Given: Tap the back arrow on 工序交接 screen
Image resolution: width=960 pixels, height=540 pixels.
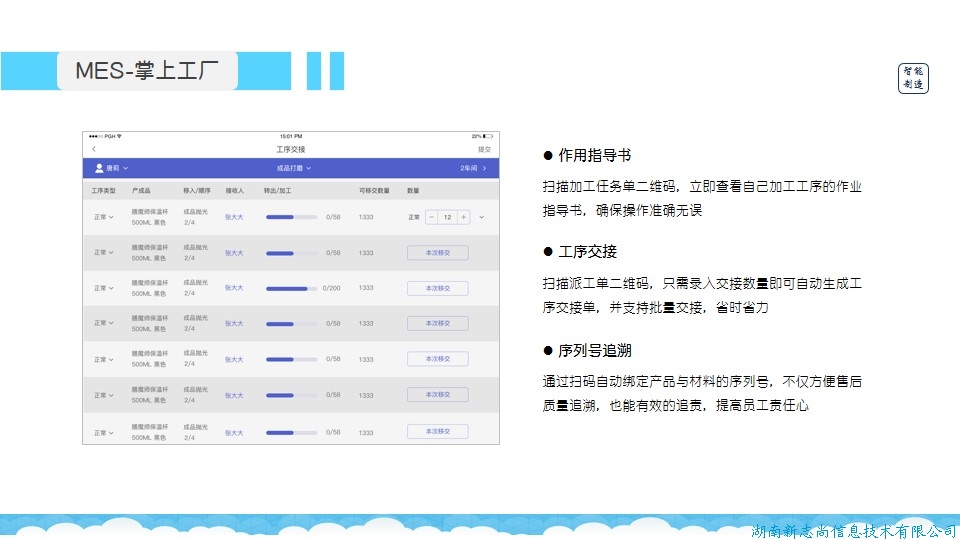Looking at the screenshot, I should point(94,149).
